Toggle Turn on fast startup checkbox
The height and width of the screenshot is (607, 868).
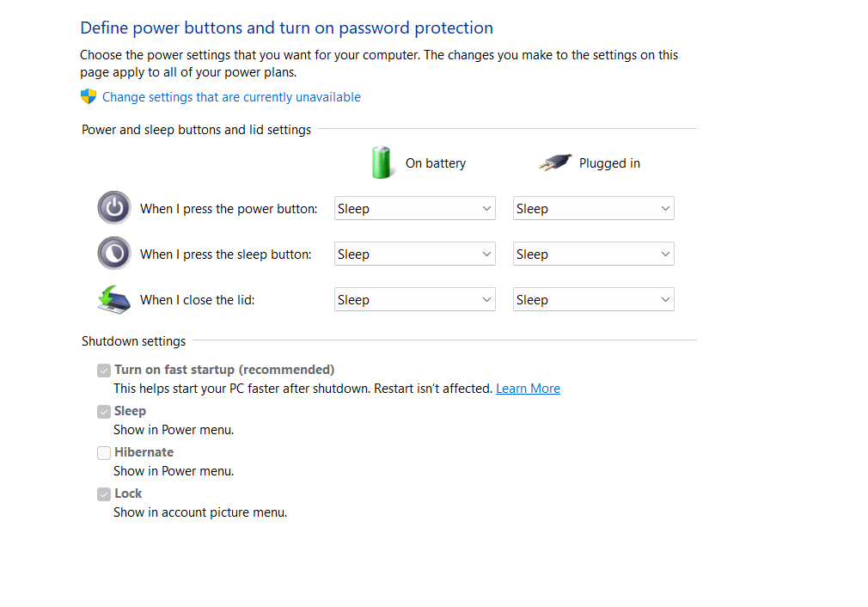[104, 371]
